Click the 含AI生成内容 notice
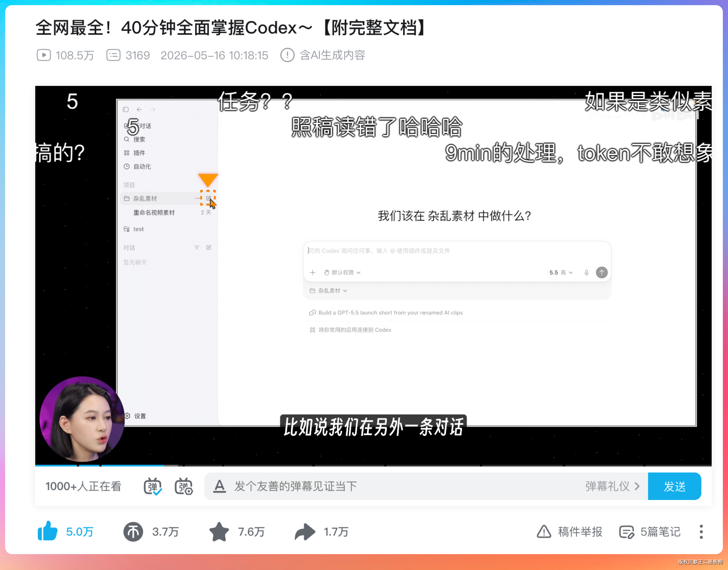 coord(323,55)
